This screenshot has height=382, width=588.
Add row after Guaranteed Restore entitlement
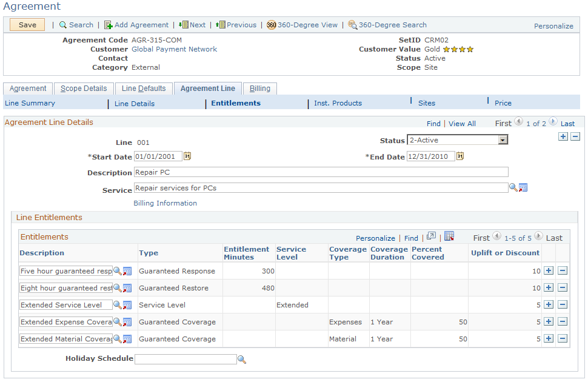(x=549, y=287)
